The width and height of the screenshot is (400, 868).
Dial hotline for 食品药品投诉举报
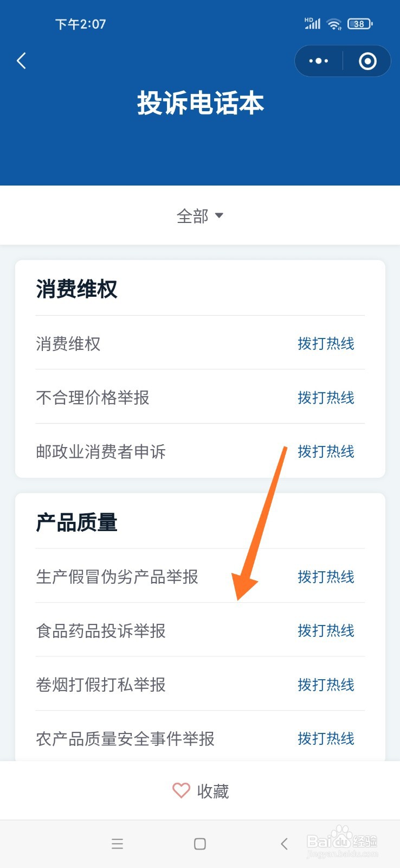(x=326, y=630)
